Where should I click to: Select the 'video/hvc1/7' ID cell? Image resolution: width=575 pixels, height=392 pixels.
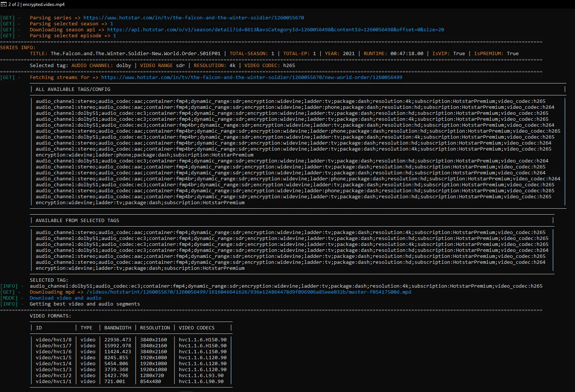(54, 346)
